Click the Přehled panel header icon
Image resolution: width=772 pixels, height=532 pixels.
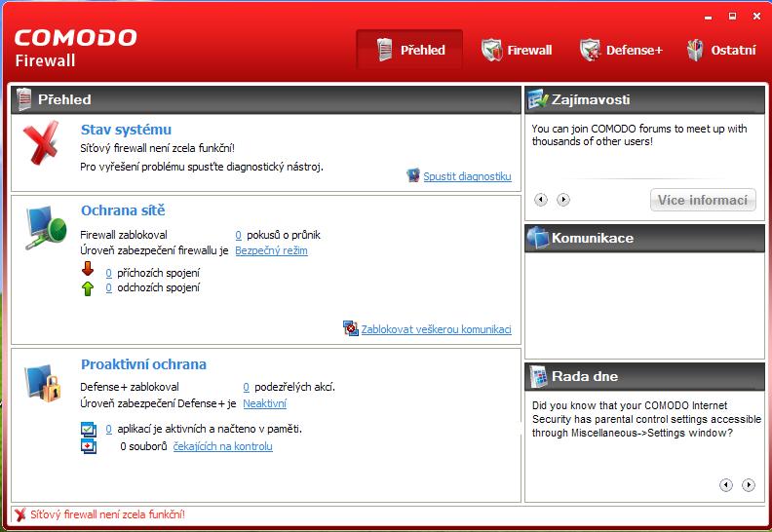point(23,99)
